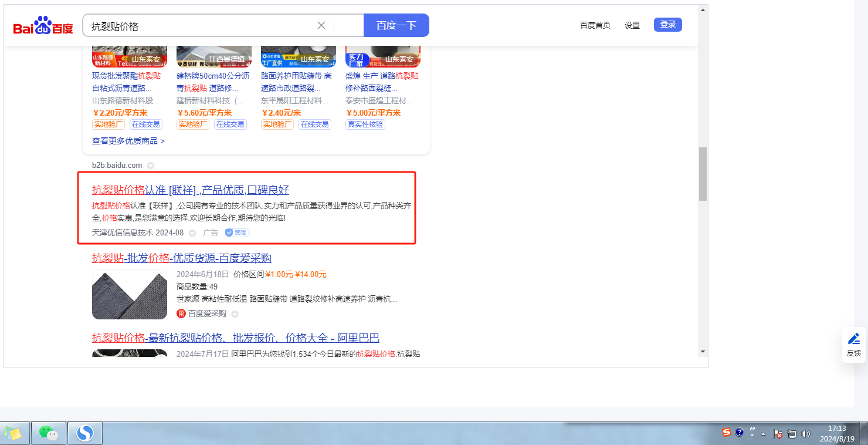Click the 登录 login button
868x445 pixels.
[668, 25]
